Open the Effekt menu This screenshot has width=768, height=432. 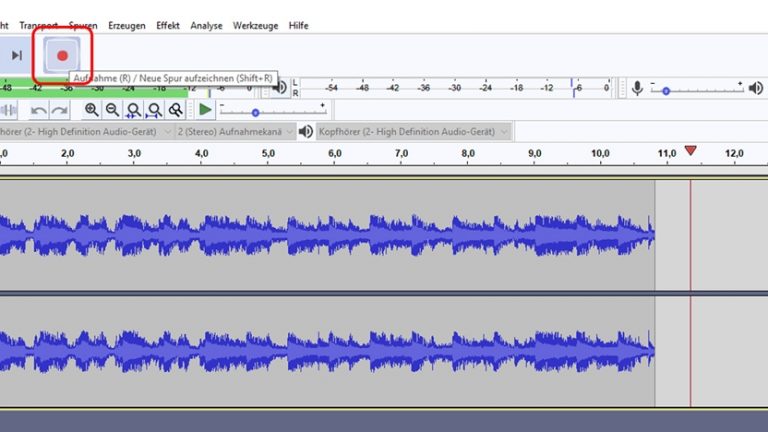click(x=168, y=25)
